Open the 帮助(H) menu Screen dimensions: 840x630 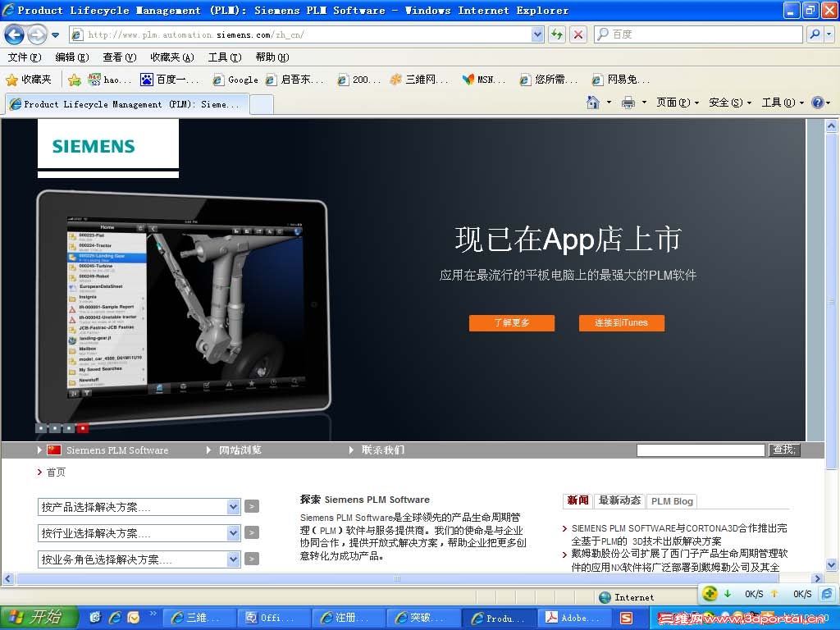pyautogui.click(x=272, y=57)
